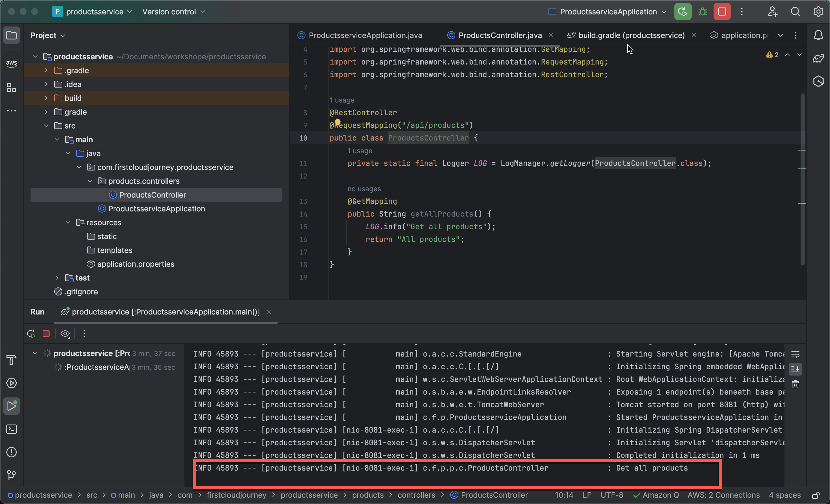Open Run panel's more options kebab
This screenshot has height=504, width=830.
coord(84,334)
